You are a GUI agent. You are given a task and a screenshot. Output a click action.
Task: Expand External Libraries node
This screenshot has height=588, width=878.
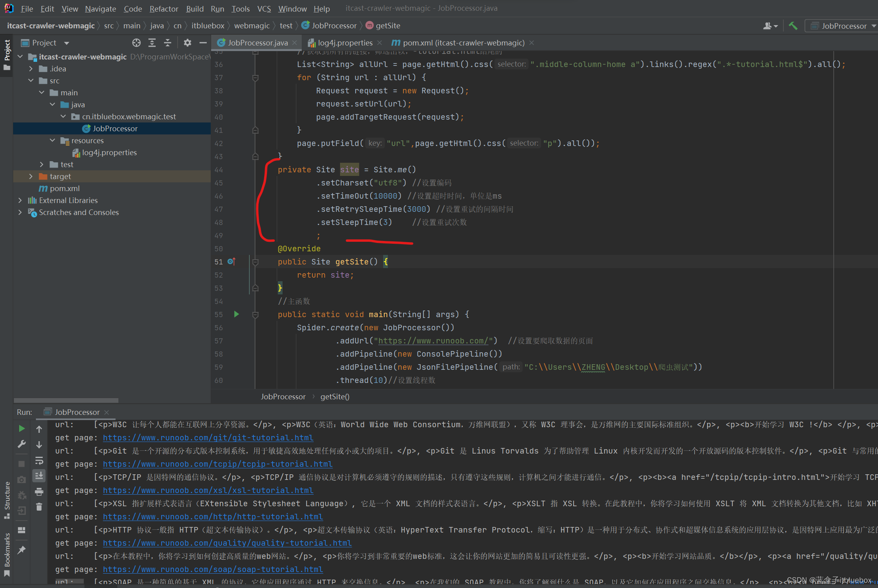(x=20, y=200)
